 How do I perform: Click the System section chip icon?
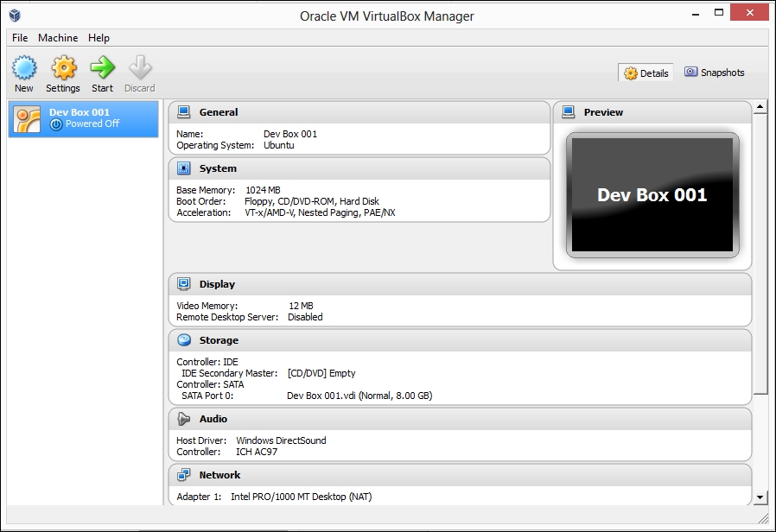click(183, 168)
